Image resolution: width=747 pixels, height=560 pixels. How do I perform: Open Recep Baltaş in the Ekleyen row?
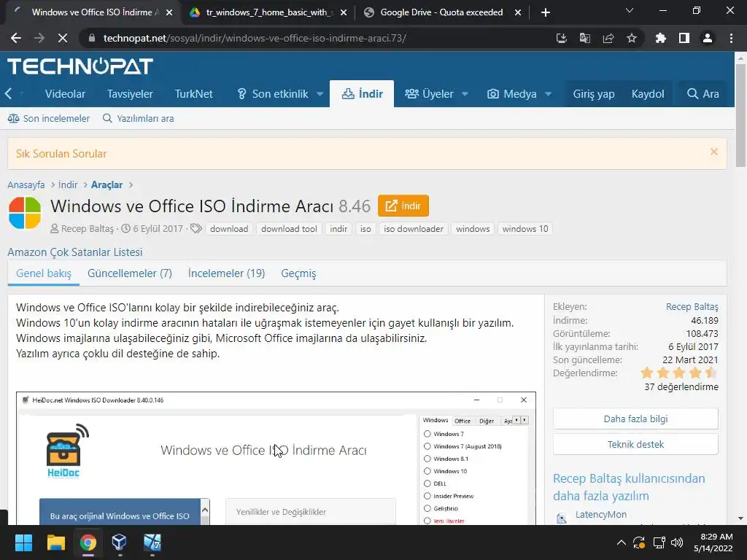tap(692, 307)
